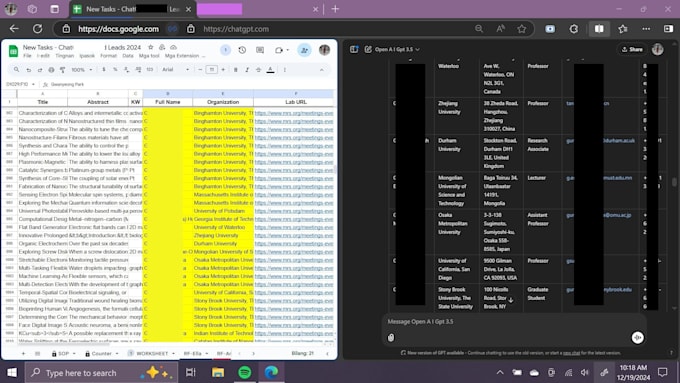Image resolution: width=680 pixels, height=383 pixels.
Task: Click the Redo arrow in Sheets toolbar
Action: (x=40, y=70)
